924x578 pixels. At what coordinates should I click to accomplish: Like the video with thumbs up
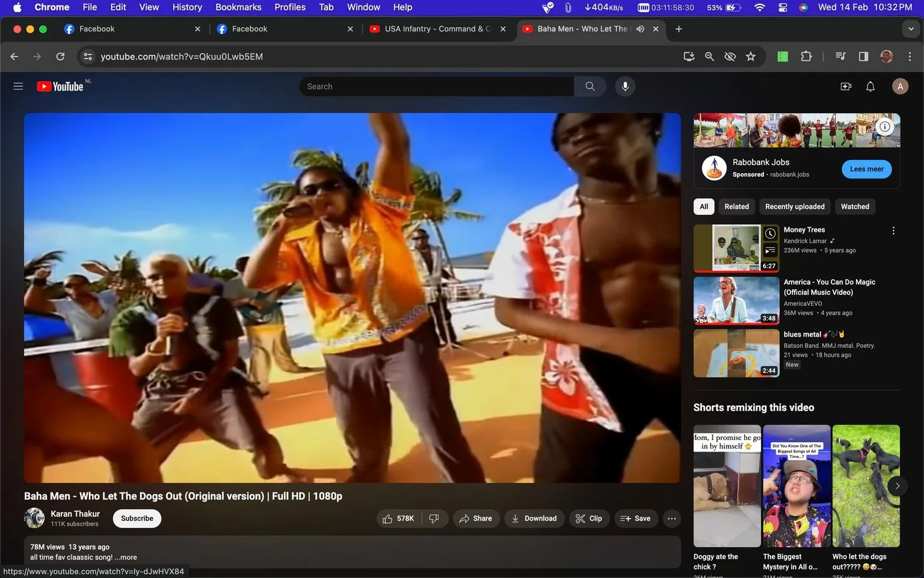click(398, 518)
